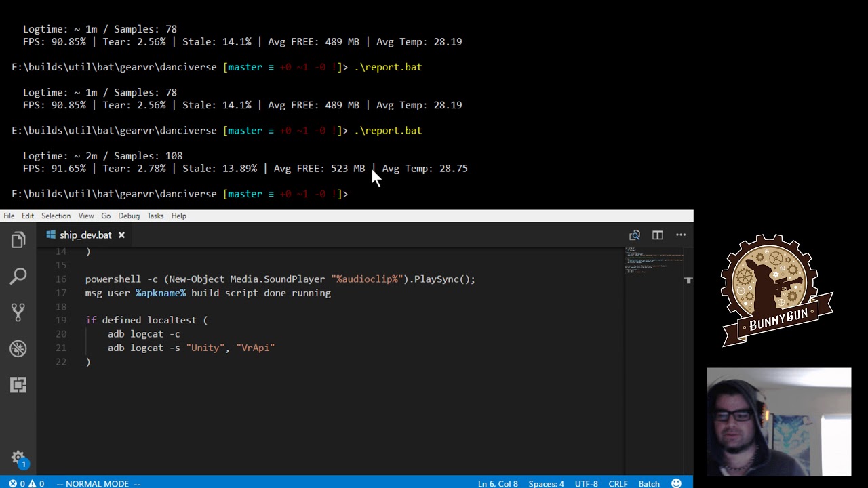The height and width of the screenshot is (488, 868).
Task: Open the Explorer view in activity bar
Action: pyautogui.click(x=18, y=240)
